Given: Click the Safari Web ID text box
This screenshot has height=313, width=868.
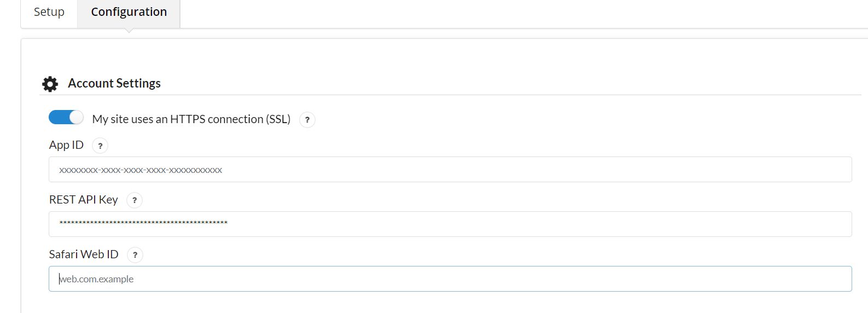Looking at the screenshot, I should pyautogui.click(x=450, y=279).
